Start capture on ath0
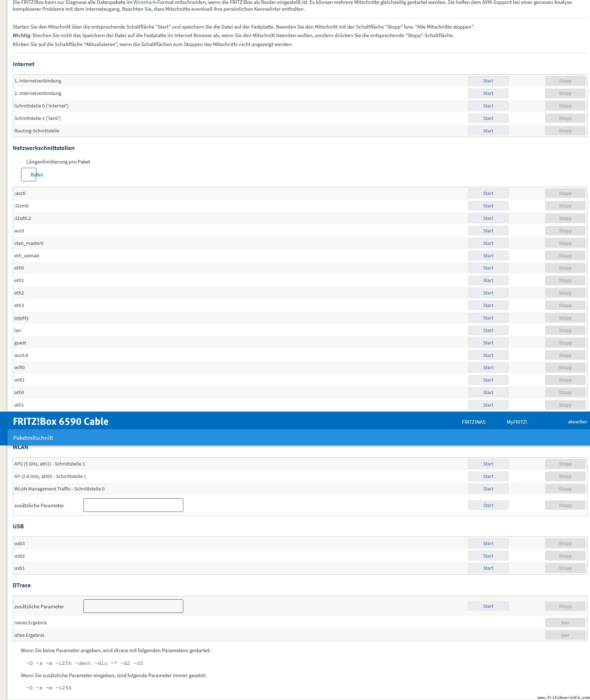 click(x=488, y=393)
